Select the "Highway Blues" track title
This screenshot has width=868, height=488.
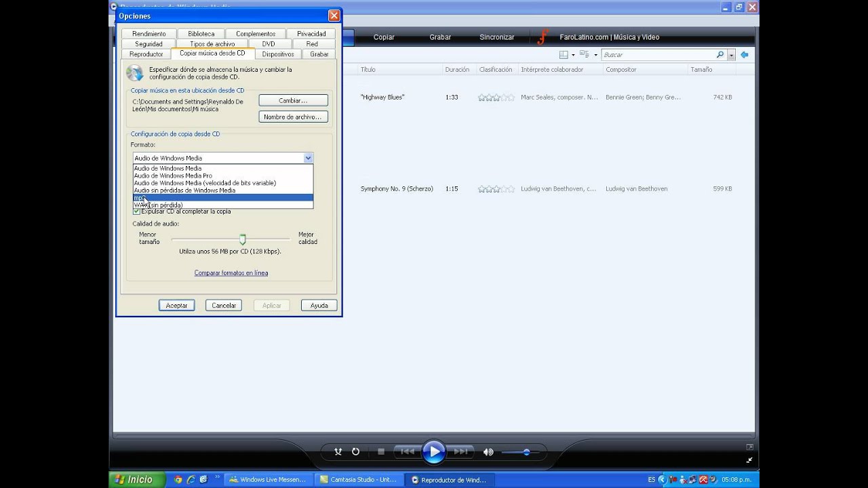(382, 98)
